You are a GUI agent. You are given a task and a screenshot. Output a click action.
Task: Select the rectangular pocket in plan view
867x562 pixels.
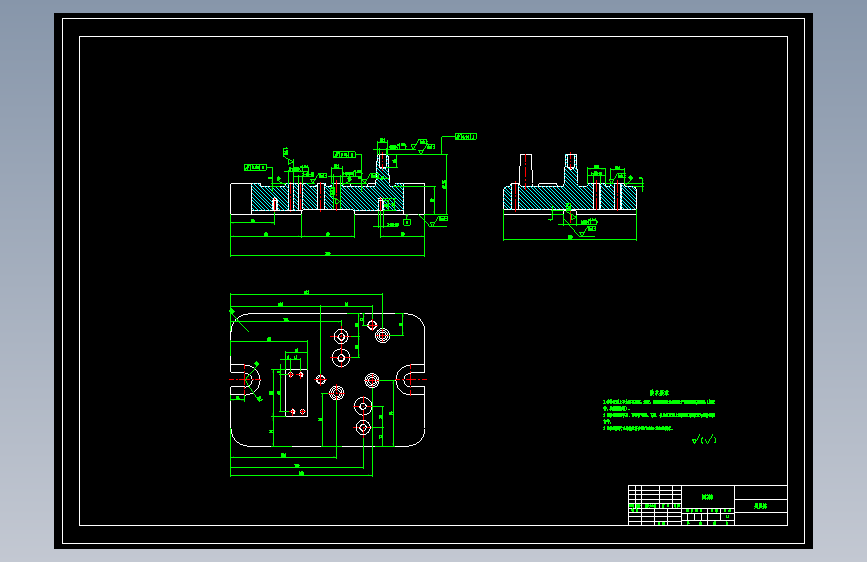(x=296, y=393)
